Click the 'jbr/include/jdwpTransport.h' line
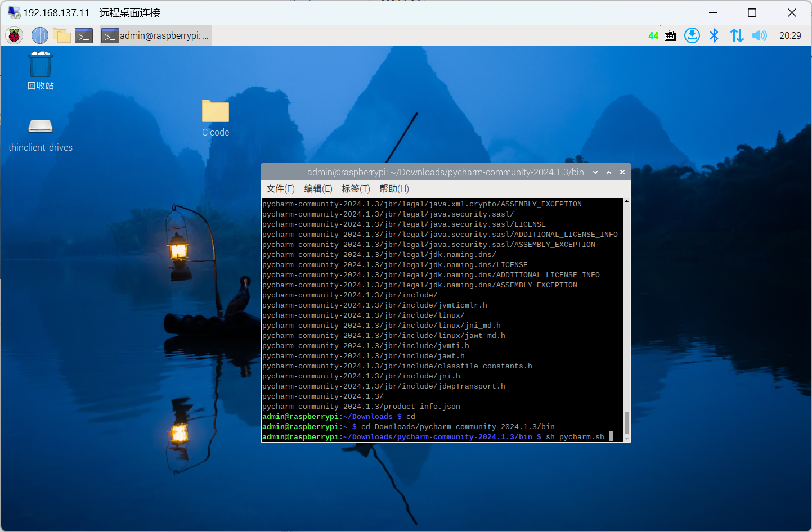Image resolution: width=812 pixels, height=532 pixels. pyautogui.click(x=384, y=386)
